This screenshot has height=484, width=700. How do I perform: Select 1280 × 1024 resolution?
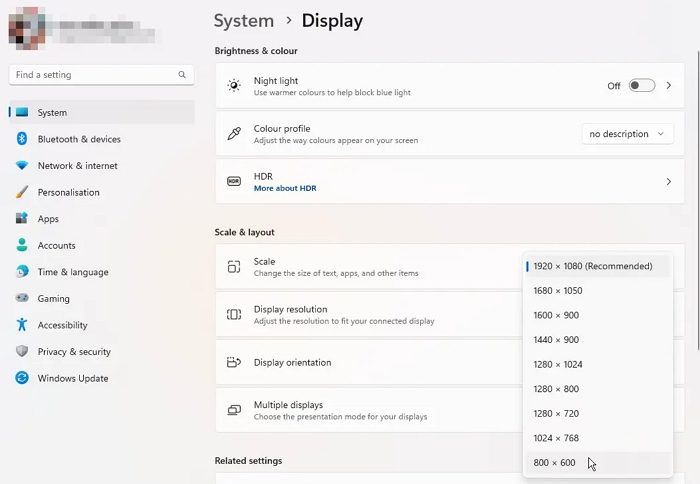tap(597, 364)
